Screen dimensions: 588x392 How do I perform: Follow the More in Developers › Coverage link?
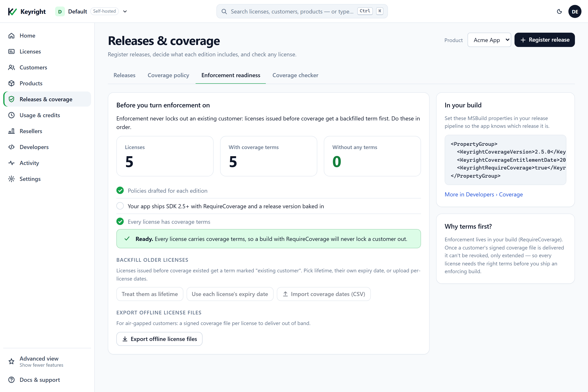[483, 194]
